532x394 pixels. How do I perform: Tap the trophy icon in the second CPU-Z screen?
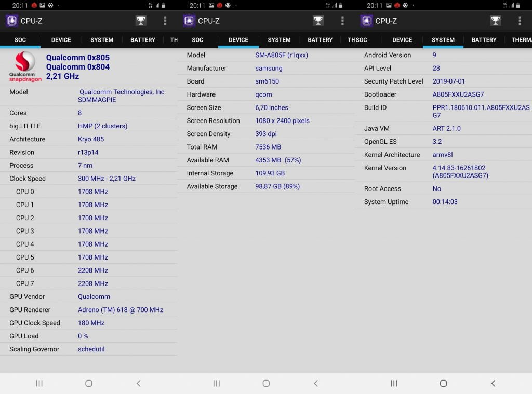318,21
